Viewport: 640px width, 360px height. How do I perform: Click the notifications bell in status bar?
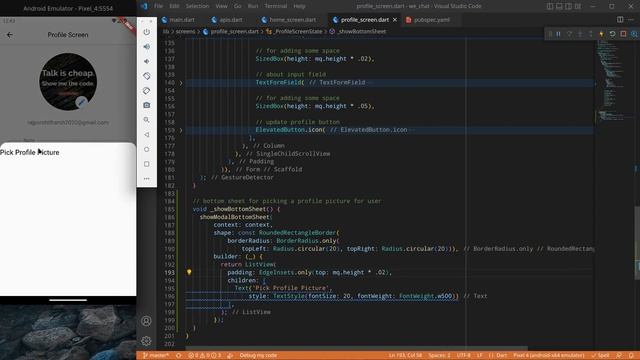(631, 356)
